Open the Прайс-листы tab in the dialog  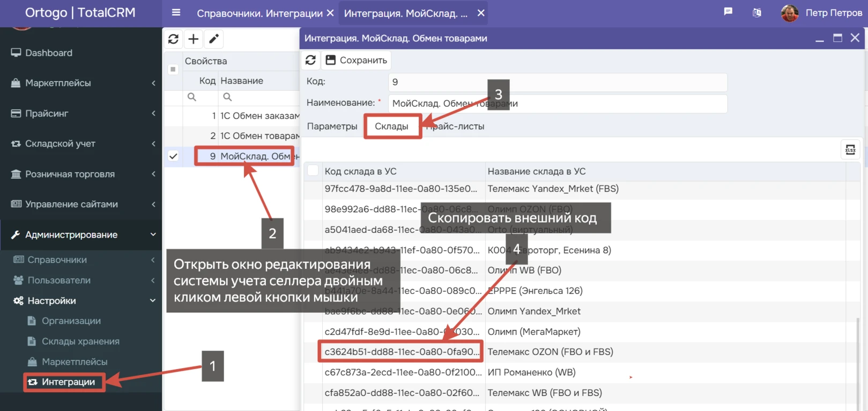455,126
